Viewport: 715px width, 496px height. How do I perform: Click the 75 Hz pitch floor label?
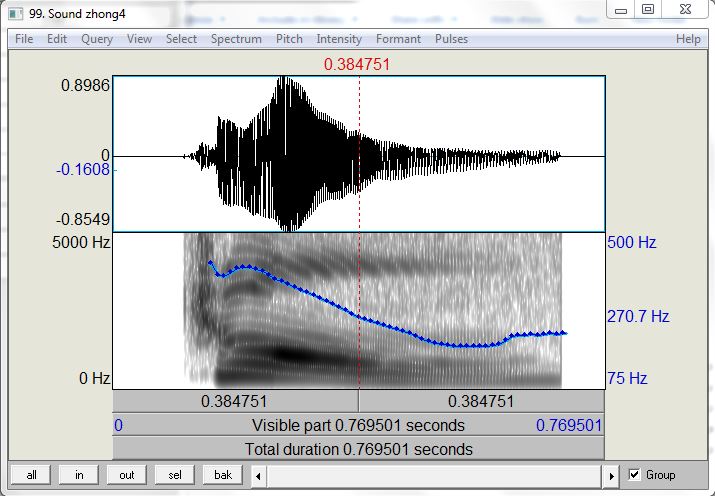(627, 378)
